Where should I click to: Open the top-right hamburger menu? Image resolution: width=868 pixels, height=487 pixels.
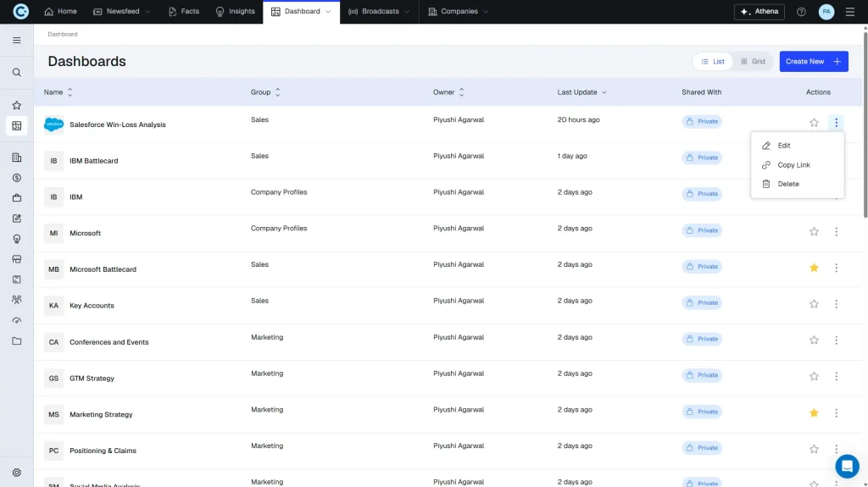(x=849, y=12)
